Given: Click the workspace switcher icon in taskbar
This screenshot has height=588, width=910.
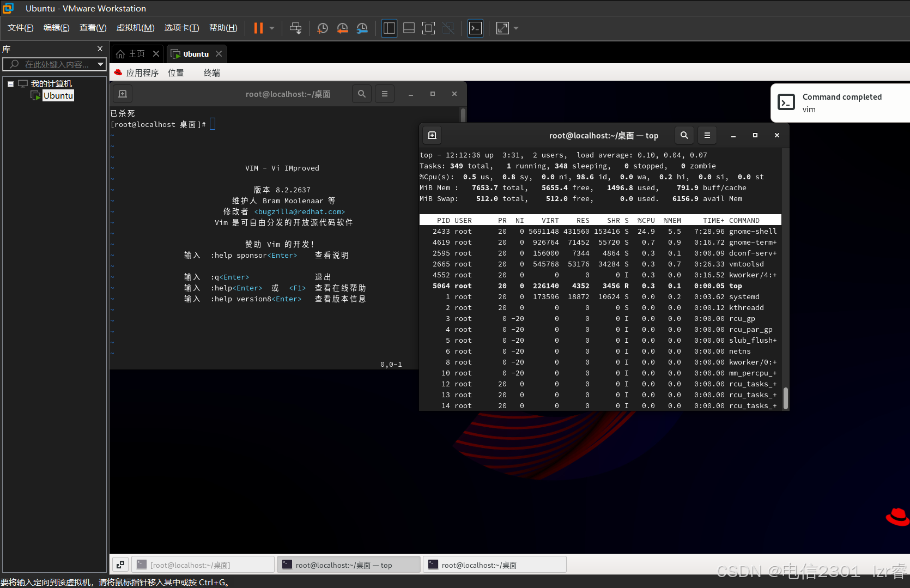Looking at the screenshot, I should [120, 565].
